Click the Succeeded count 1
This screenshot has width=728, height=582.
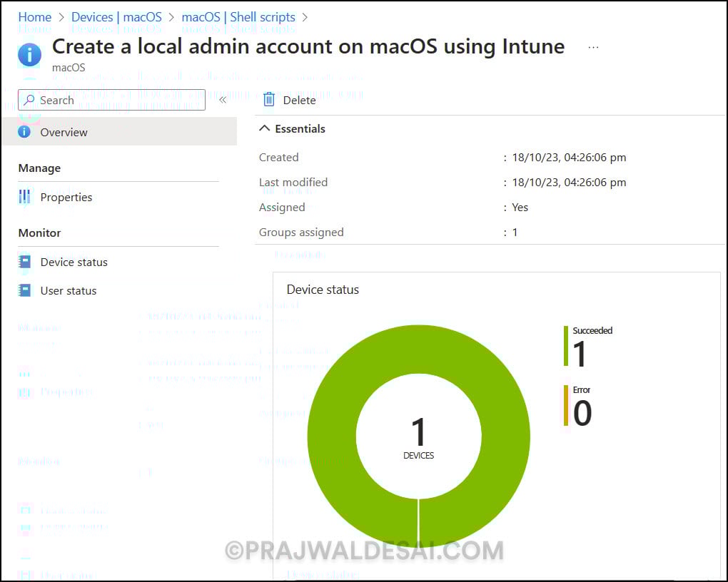pyautogui.click(x=580, y=354)
